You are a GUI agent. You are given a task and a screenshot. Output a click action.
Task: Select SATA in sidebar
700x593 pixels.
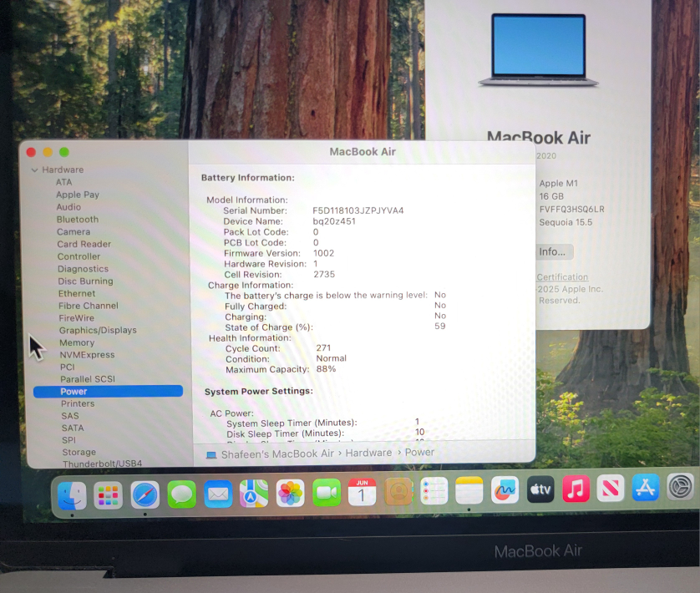click(x=73, y=428)
